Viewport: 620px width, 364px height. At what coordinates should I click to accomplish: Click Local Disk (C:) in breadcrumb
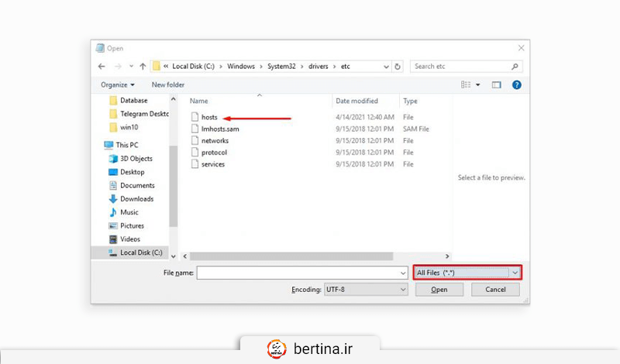193,67
